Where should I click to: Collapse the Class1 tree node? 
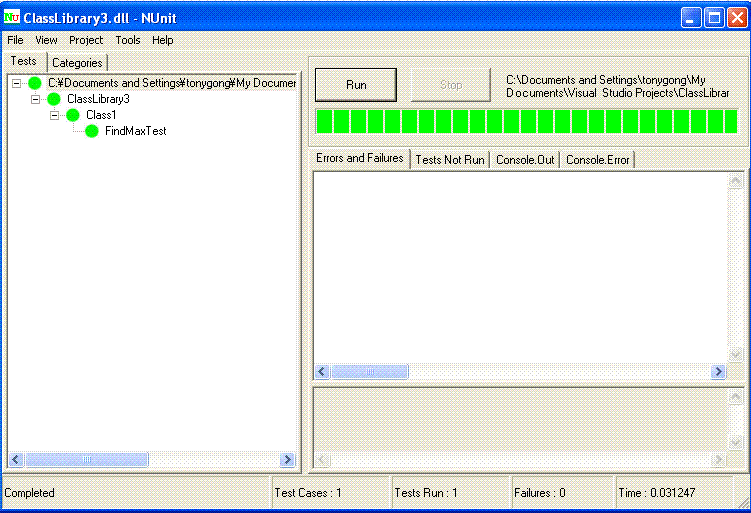point(55,115)
